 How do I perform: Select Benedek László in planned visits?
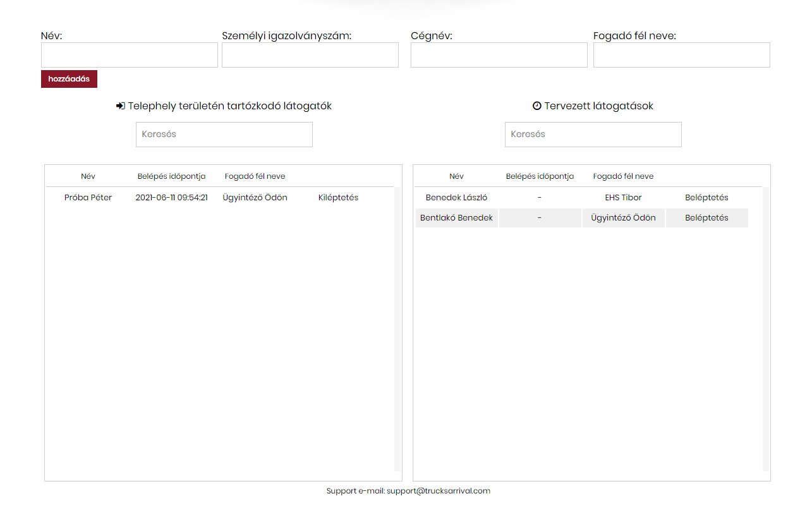click(456, 198)
